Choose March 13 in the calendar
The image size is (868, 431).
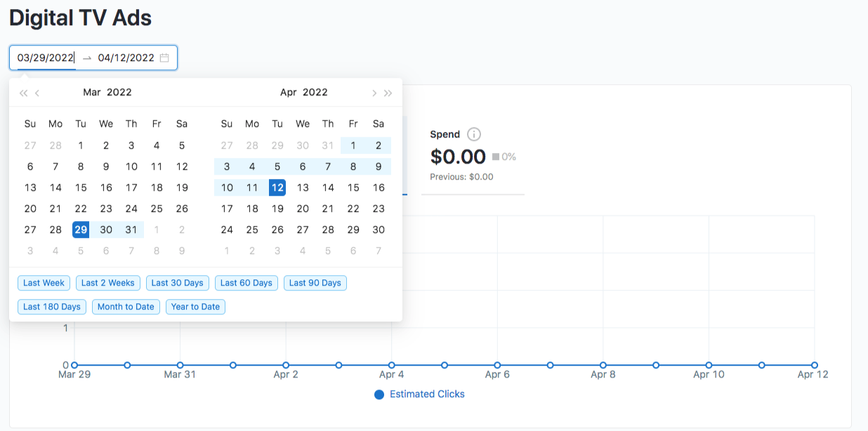click(30, 187)
